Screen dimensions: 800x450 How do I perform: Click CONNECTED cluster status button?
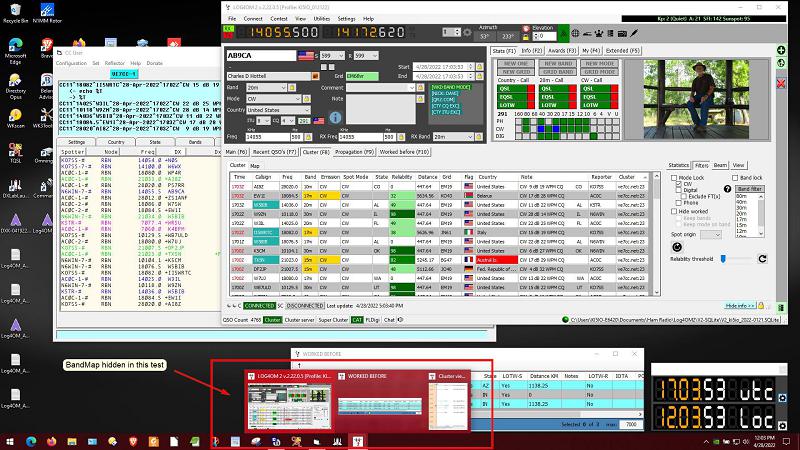259,306
